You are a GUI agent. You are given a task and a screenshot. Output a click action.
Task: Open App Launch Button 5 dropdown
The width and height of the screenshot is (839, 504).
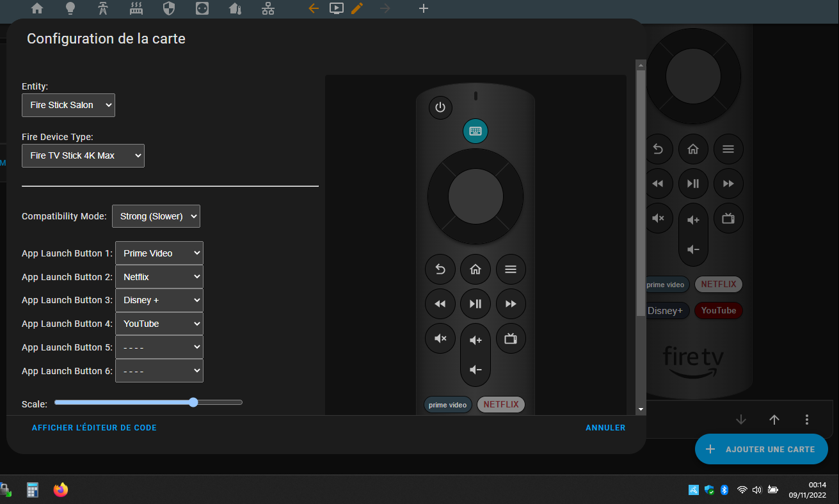(159, 347)
